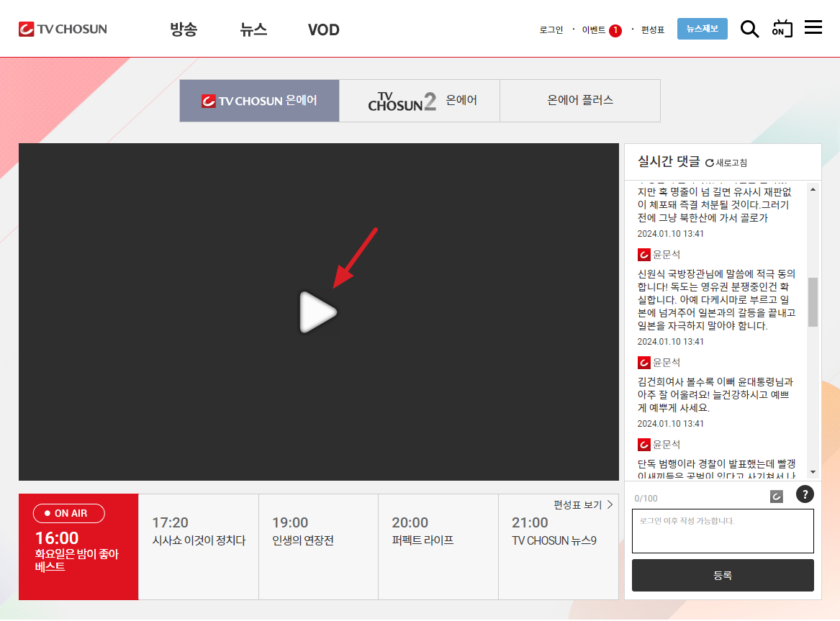Open the 편성표 link in header

(x=653, y=30)
